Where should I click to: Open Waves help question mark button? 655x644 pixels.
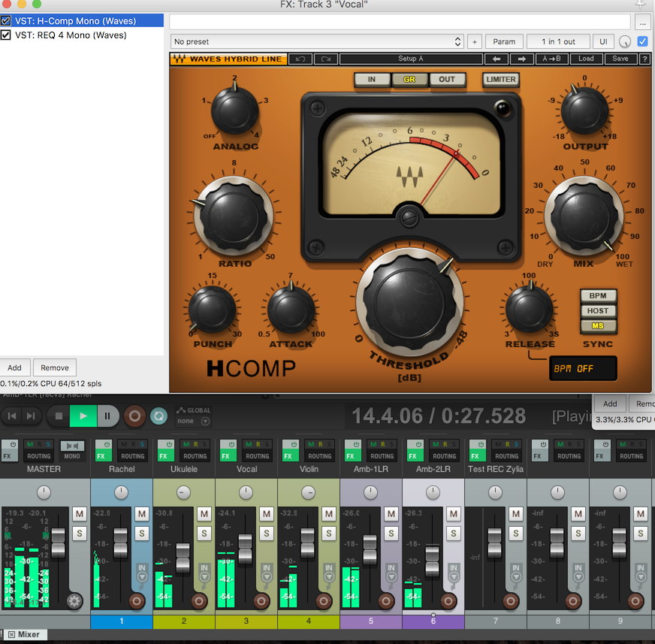pos(645,59)
